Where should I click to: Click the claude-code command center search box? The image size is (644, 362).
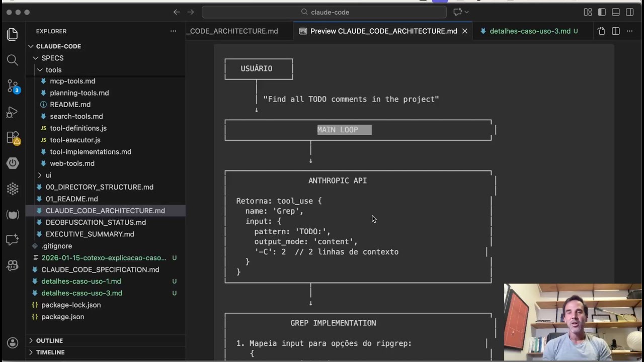(x=325, y=12)
